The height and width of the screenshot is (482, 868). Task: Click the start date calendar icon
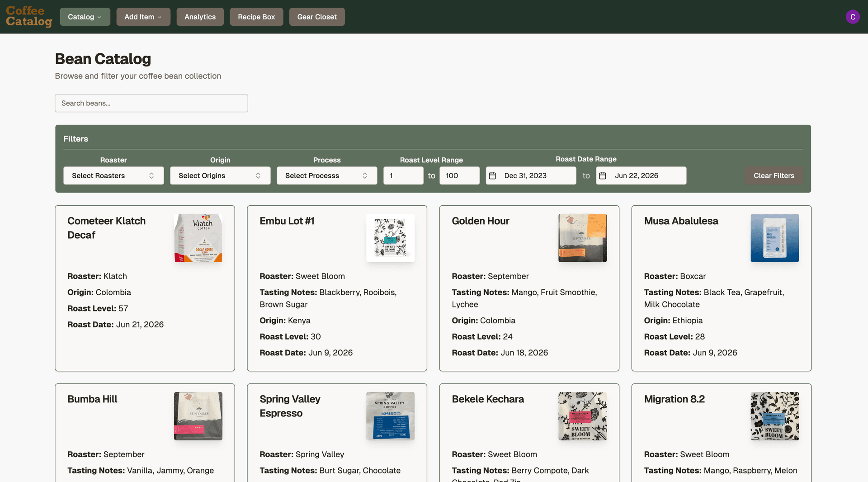coord(492,175)
